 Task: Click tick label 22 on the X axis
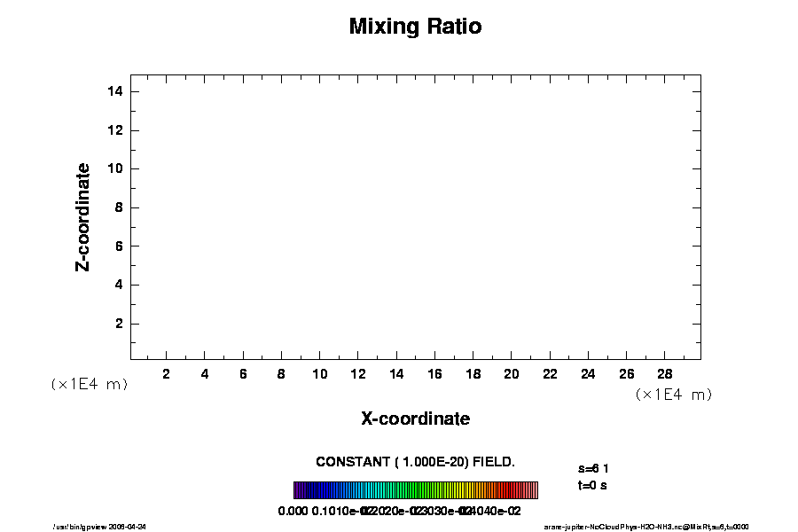(550, 374)
